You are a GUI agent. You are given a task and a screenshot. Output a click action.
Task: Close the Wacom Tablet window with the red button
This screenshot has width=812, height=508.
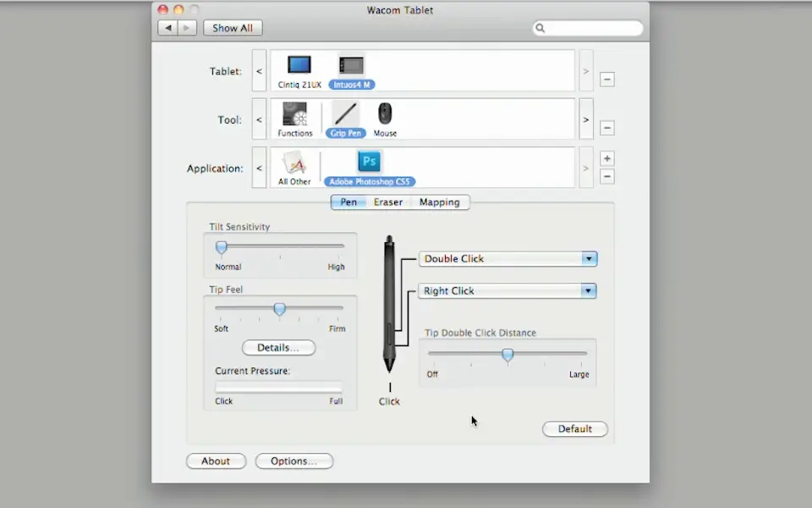(x=162, y=9)
